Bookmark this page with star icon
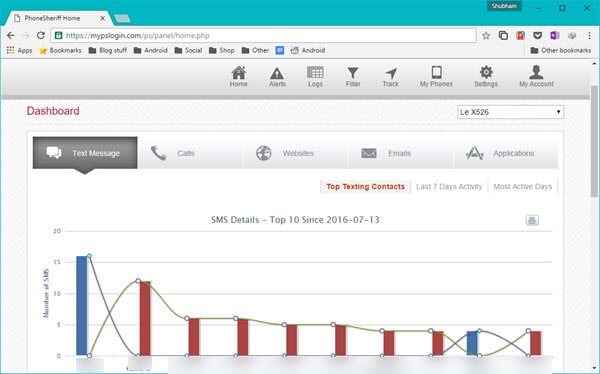This screenshot has width=600, height=374. (x=486, y=36)
